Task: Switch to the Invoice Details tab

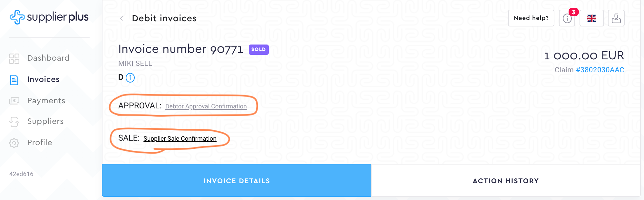Action: (237, 181)
